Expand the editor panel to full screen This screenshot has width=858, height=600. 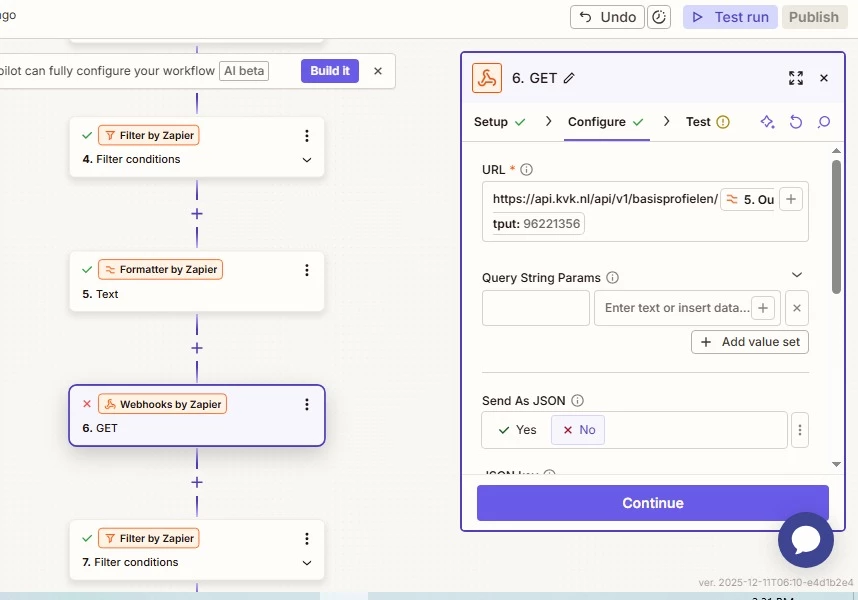pyautogui.click(x=796, y=78)
